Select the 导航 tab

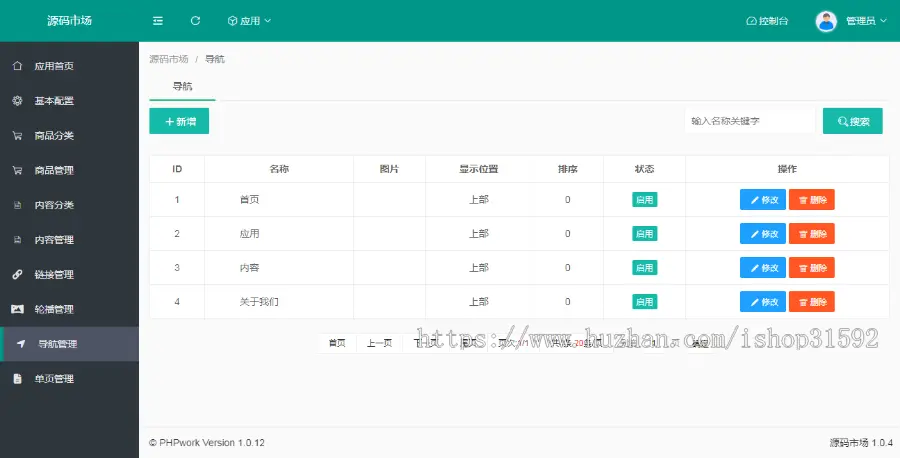point(183,87)
